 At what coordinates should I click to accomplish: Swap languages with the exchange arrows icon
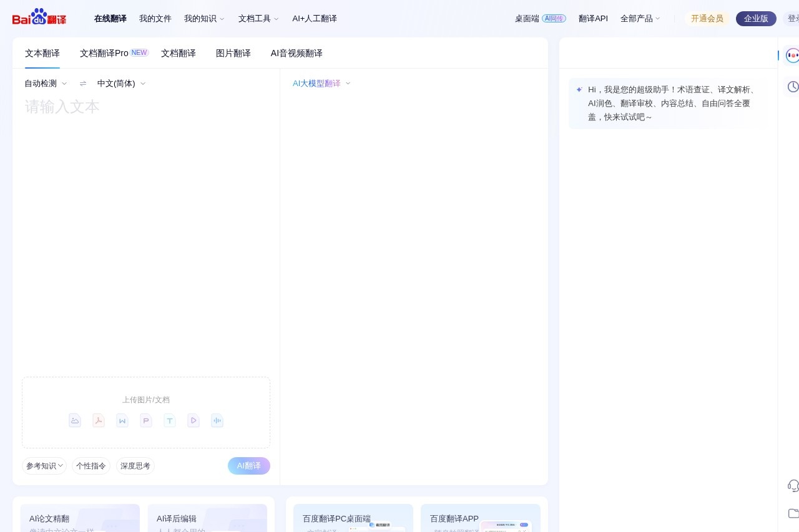click(83, 84)
